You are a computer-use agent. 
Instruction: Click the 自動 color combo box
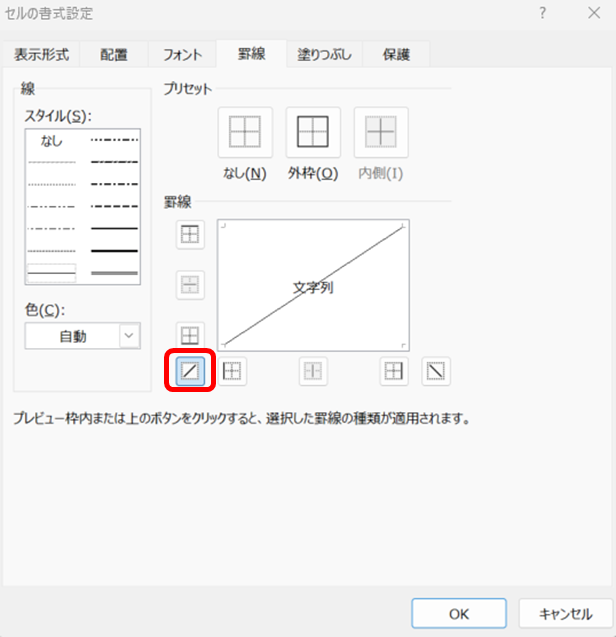72,337
